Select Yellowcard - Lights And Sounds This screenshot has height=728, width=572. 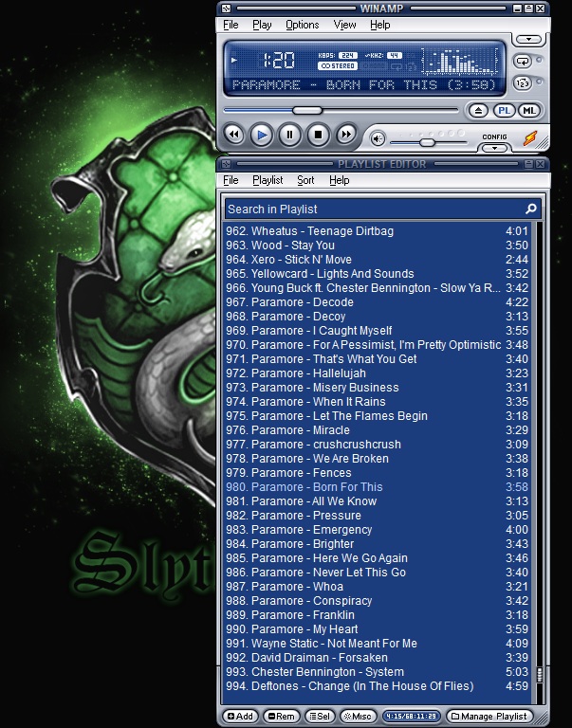[377, 273]
